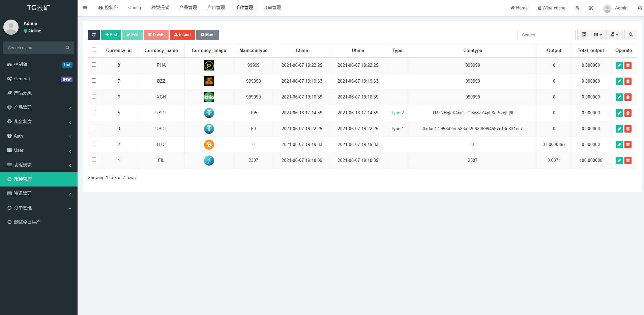
Task: Open the columns visibility dropdown
Action: pos(598,35)
